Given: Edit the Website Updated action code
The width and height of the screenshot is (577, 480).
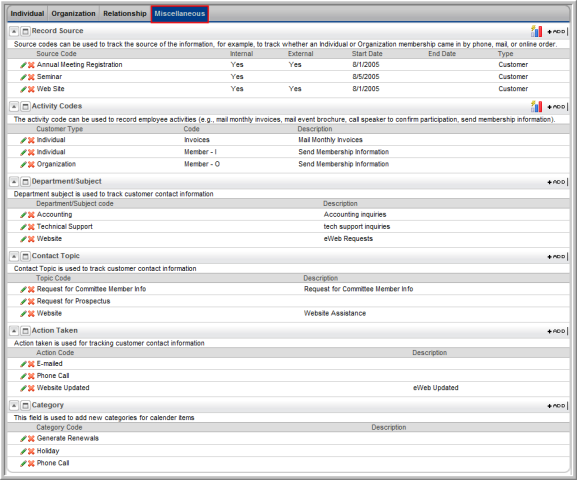Looking at the screenshot, I should point(23,388).
